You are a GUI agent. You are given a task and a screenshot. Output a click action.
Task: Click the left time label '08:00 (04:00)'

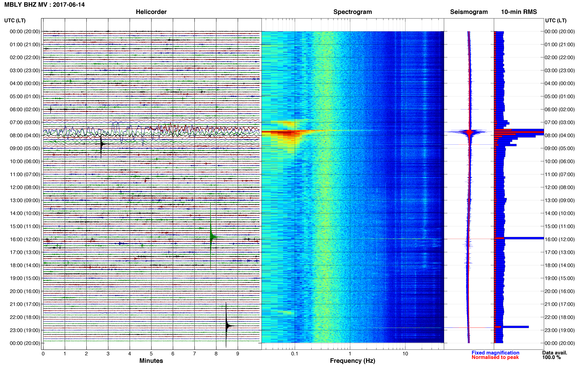pos(25,135)
